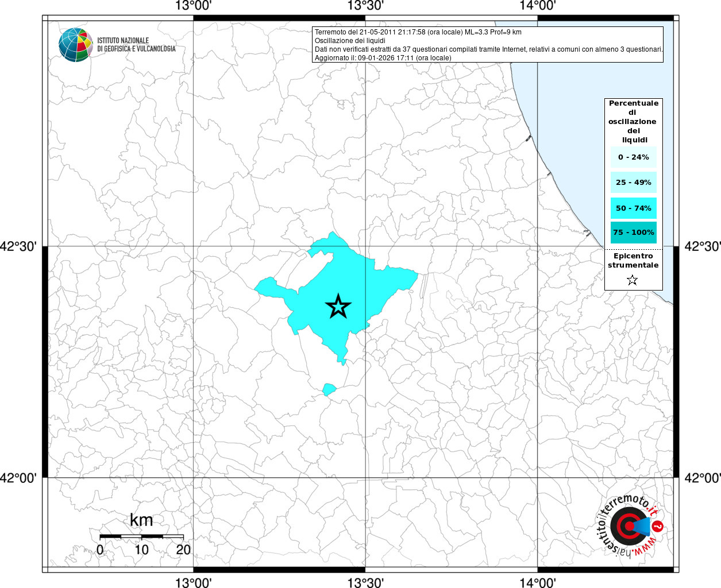Click the 'km' scale bar label
The width and height of the screenshot is (721, 588).
(141, 520)
